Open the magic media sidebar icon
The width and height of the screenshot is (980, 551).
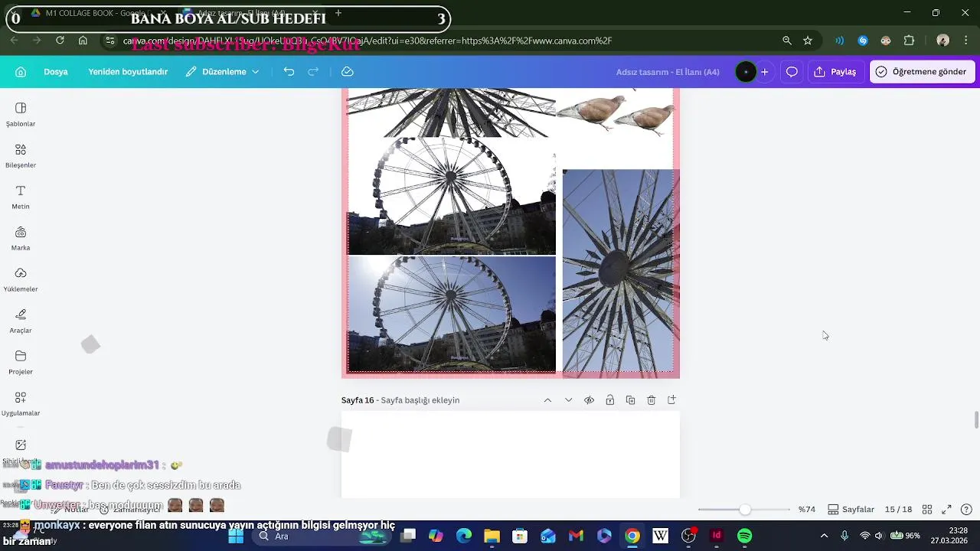[21, 445]
